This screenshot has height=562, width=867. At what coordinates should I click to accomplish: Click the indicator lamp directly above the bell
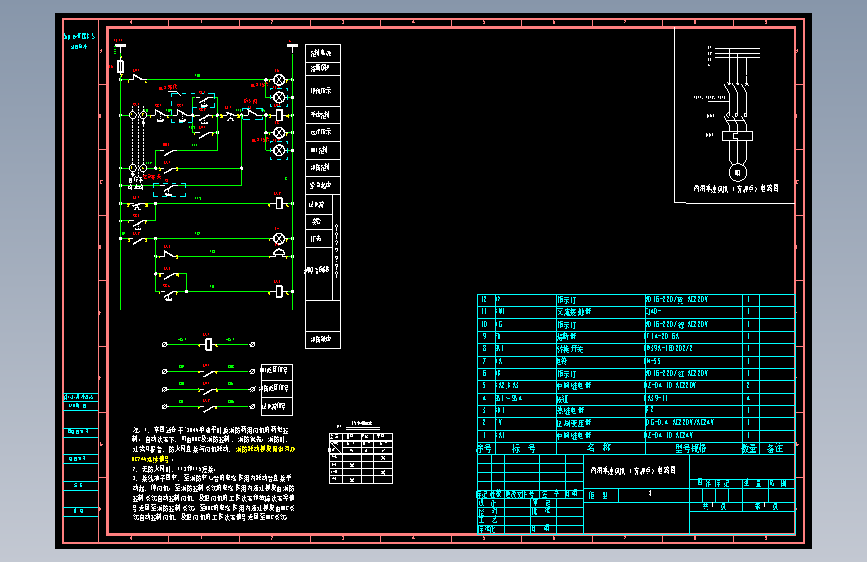[279, 239]
